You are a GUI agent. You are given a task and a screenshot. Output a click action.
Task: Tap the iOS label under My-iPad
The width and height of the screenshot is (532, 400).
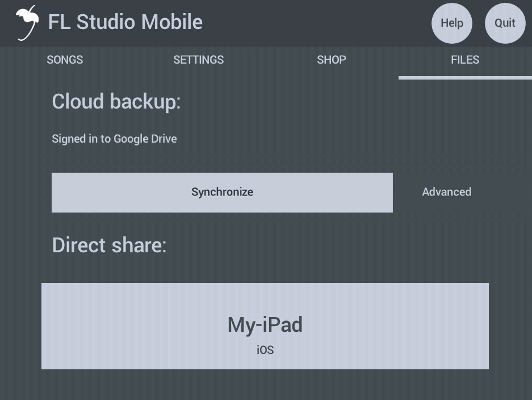click(x=265, y=350)
